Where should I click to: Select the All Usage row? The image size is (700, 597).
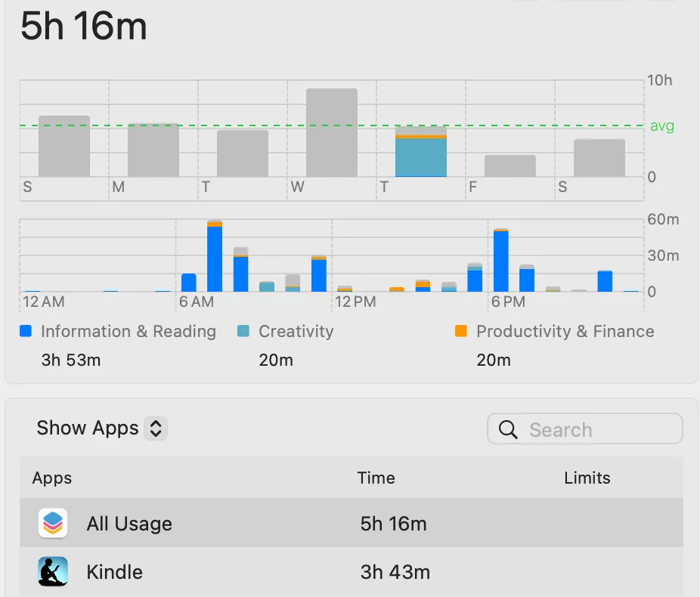[351, 523]
